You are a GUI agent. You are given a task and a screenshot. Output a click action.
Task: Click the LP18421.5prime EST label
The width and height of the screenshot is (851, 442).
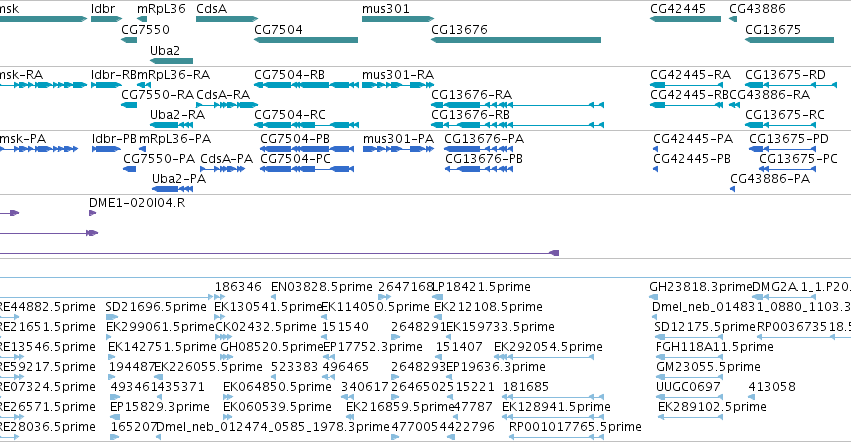(482, 286)
